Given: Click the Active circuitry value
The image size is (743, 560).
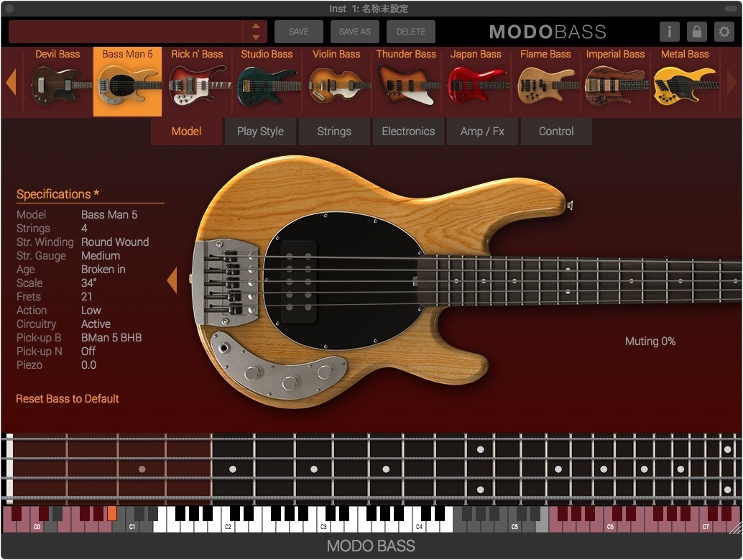Looking at the screenshot, I should click(96, 324).
